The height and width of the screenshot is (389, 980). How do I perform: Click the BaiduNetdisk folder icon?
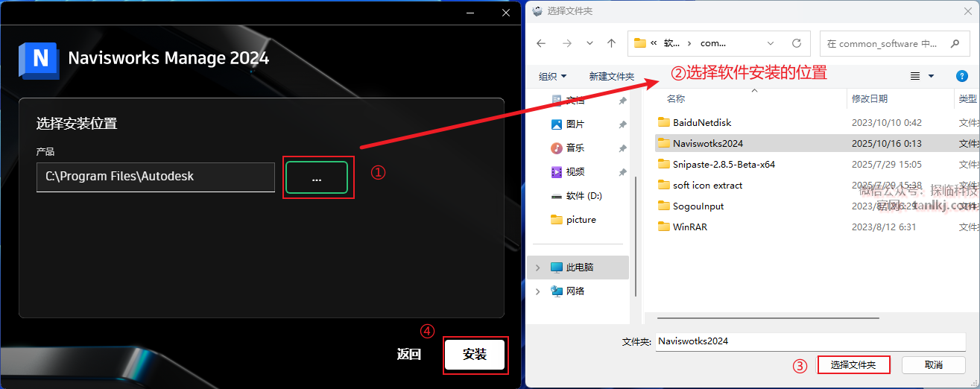tap(664, 122)
